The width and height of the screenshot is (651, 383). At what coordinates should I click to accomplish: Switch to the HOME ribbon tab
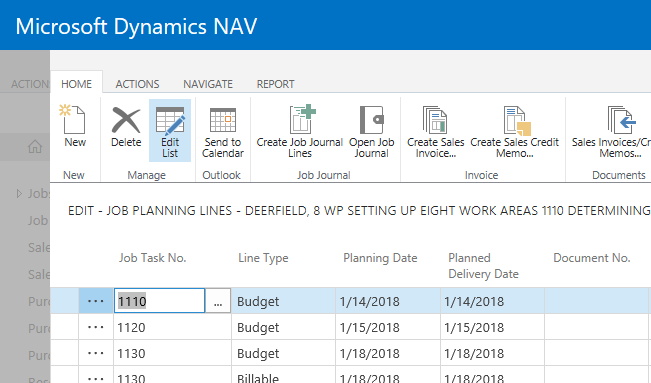click(76, 84)
